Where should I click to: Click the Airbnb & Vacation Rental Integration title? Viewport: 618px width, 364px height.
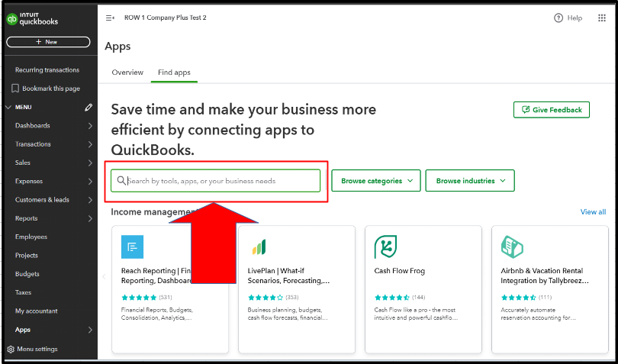(x=545, y=275)
